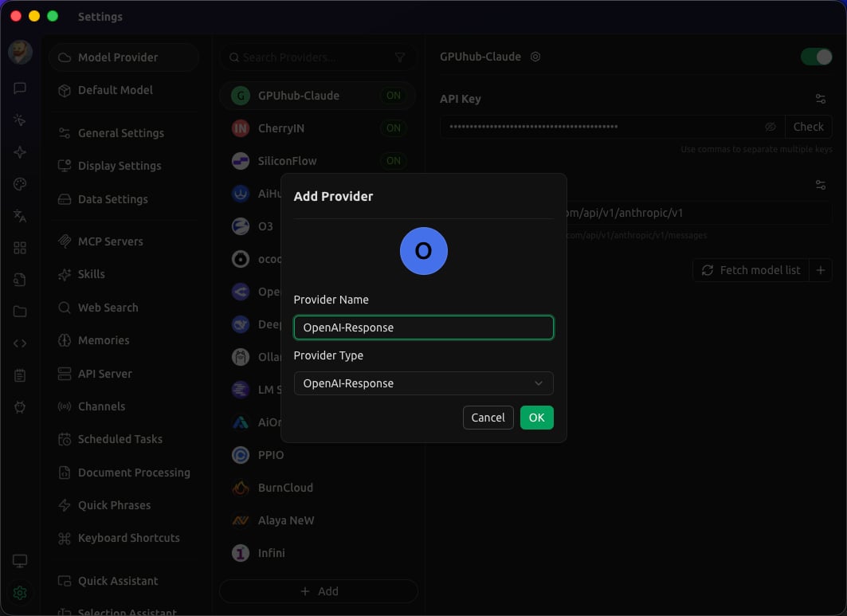
Task: Click the BurnCloud flame logo icon
Action: pos(241,488)
